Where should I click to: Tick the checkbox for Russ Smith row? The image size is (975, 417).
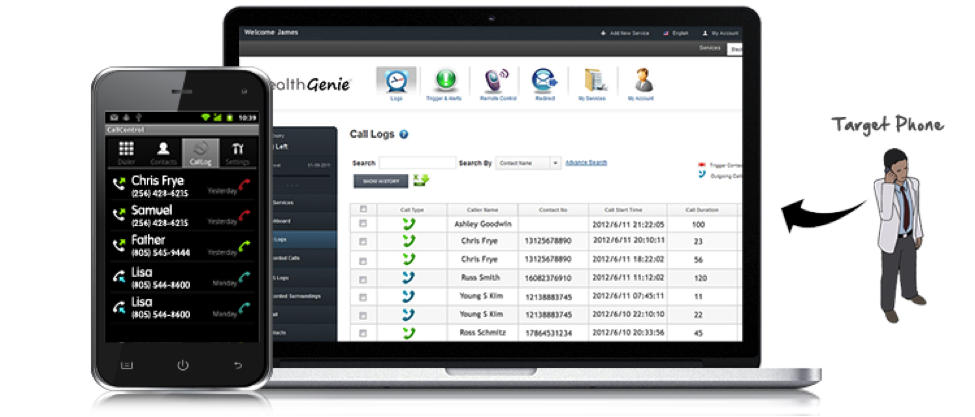pyautogui.click(x=363, y=278)
